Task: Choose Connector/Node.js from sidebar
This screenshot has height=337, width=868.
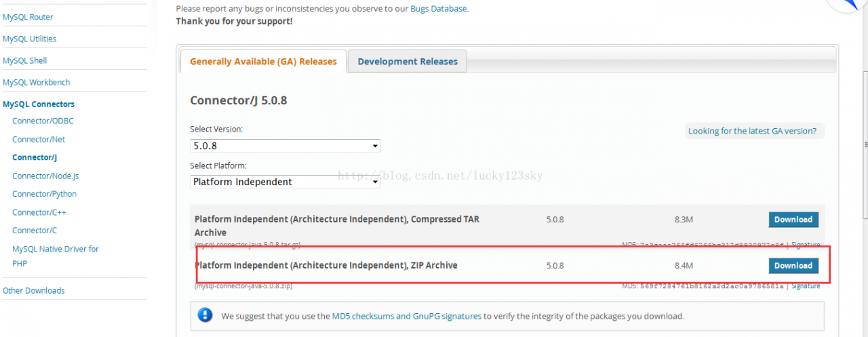Action: click(45, 176)
